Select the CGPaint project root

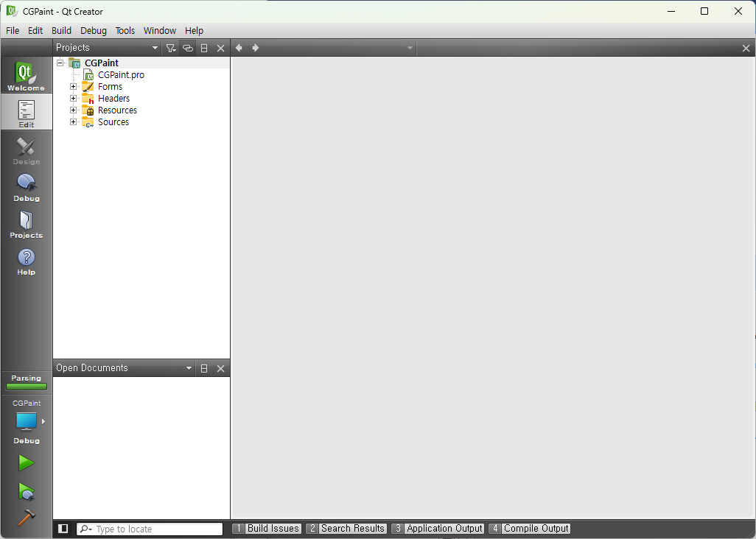coord(101,63)
